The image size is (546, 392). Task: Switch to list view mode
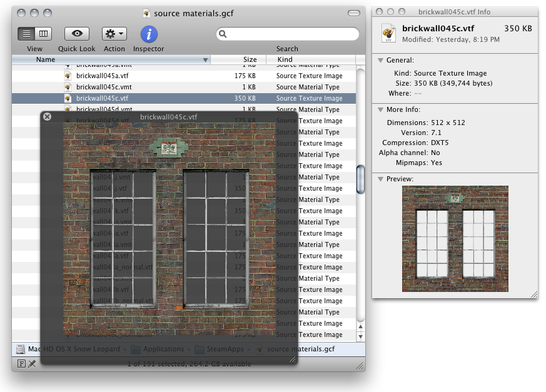pyautogui.click(x=26, y=34)
